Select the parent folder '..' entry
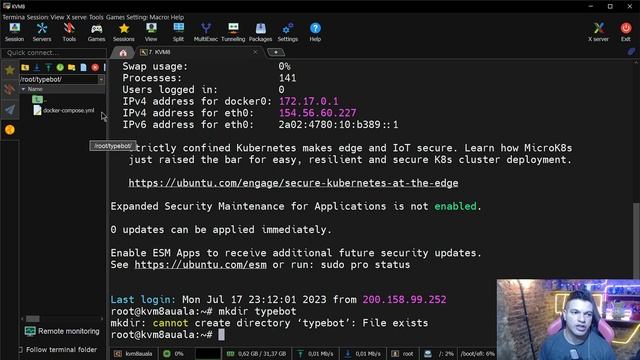Image resolution: width=640 pixels, height=360 pixels. (x=39, y=99)
